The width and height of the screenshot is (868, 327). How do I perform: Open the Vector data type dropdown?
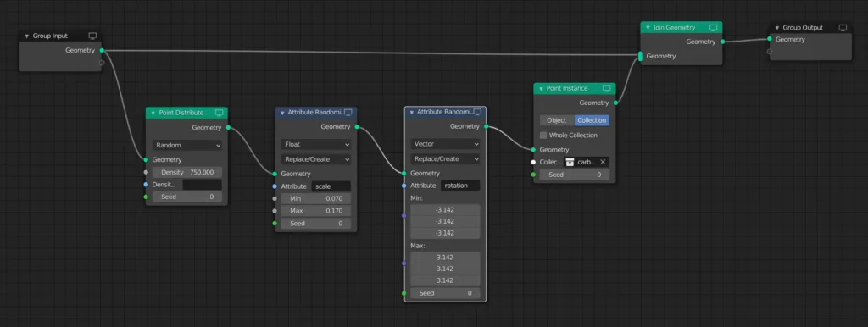pyautogui.click(x=445, y=144)
